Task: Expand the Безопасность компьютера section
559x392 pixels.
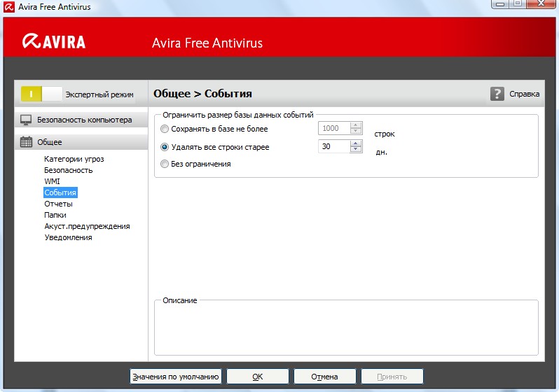Action: [x=81, y=120]
